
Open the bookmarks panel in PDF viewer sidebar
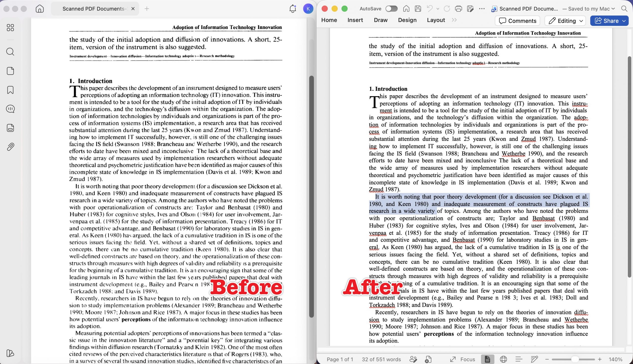click(10, 90)
